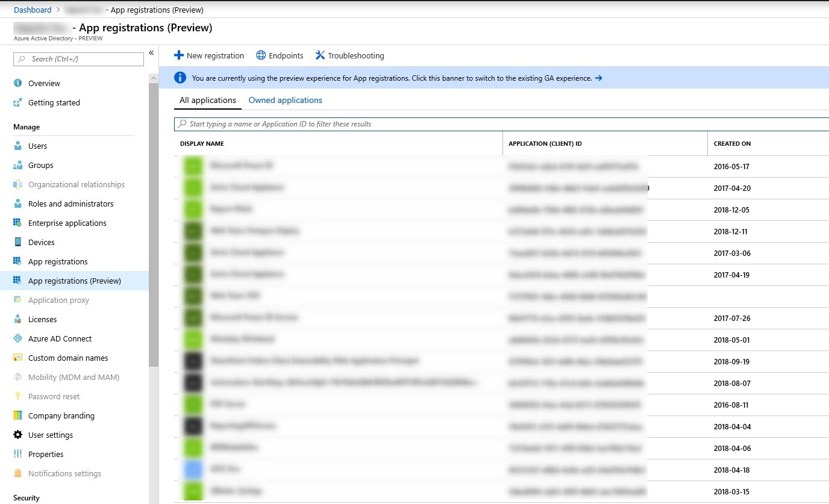Switch to All applications tab
The image size is (829, 504).
point(208,101)
